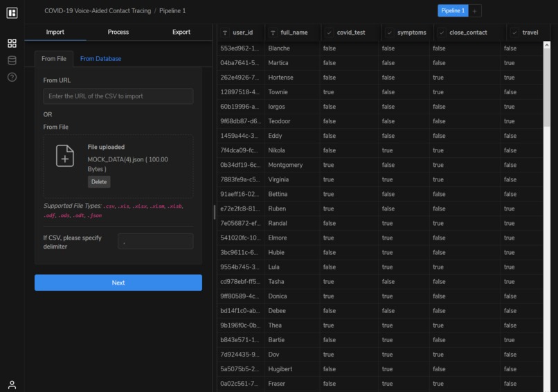Switch to the Import tab
Screen dimensions: 558x392
(x=55, y=32)
